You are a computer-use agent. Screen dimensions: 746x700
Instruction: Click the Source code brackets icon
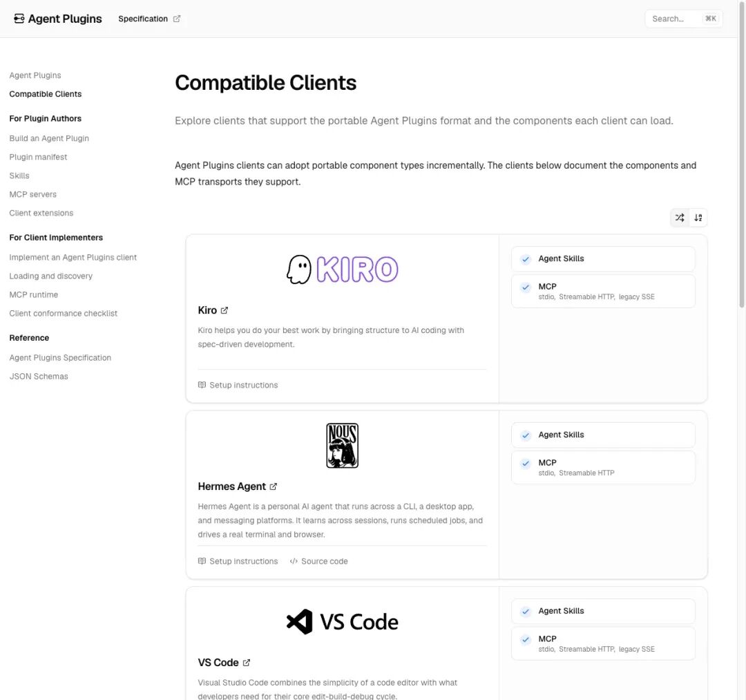294,561
